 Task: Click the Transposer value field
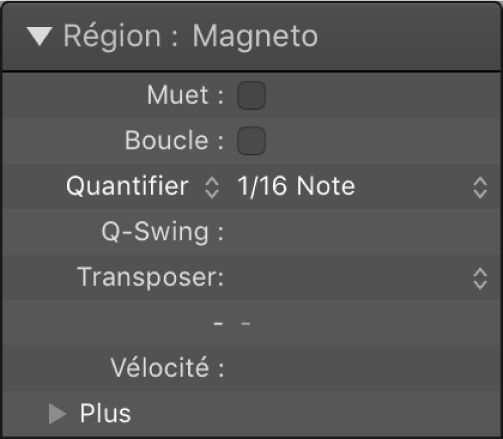pos(352,277)
